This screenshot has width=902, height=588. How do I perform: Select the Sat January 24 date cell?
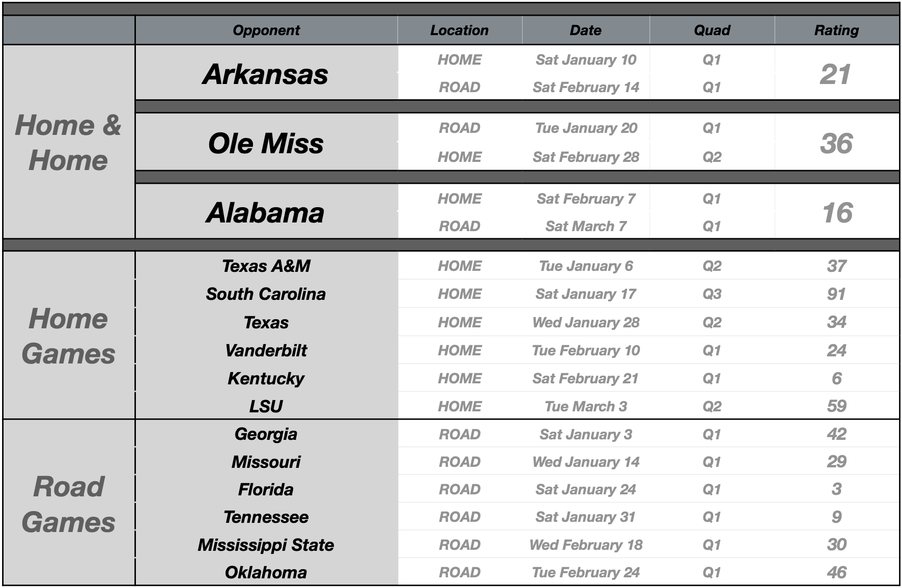click(585, 489)
